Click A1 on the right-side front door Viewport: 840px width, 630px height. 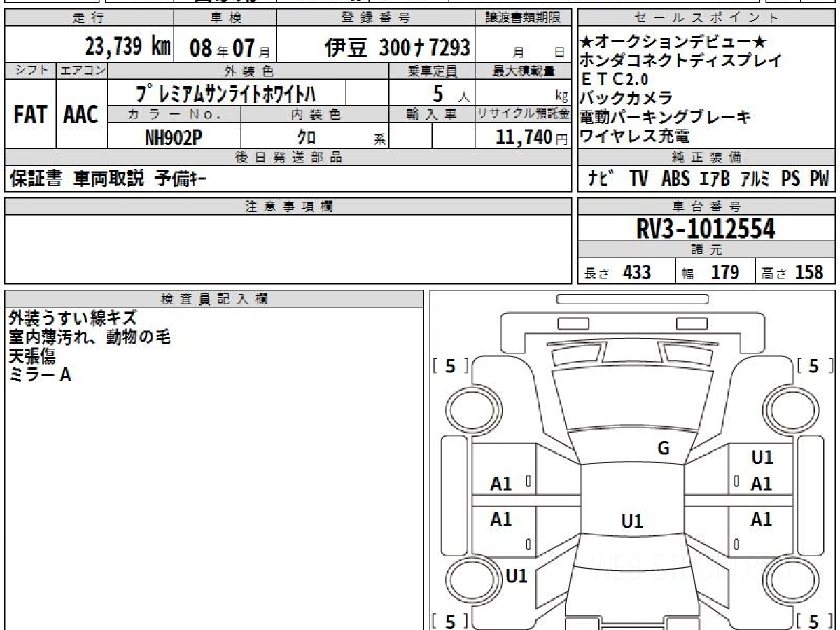[762, 484]
